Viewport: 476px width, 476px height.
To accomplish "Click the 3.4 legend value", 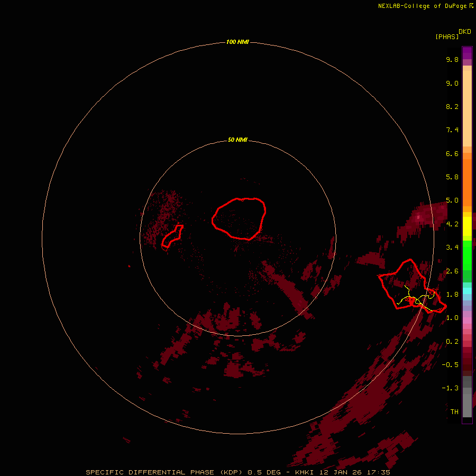I will (452, 248).
